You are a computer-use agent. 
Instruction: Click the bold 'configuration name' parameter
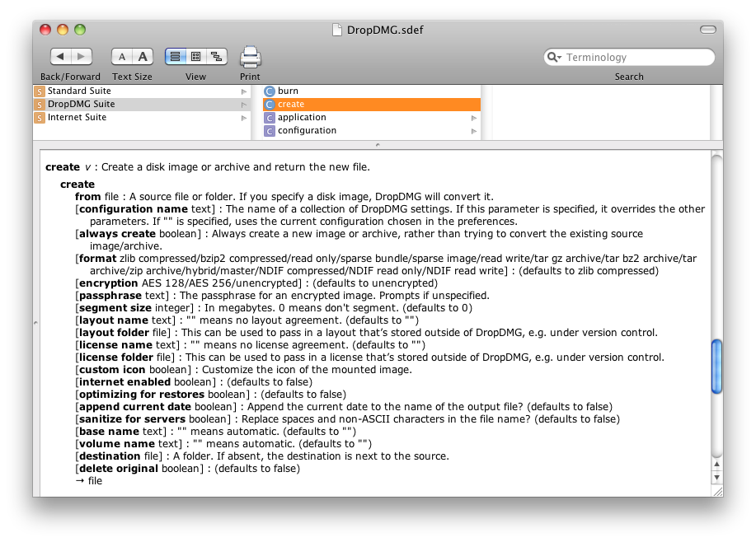[134, 209]
